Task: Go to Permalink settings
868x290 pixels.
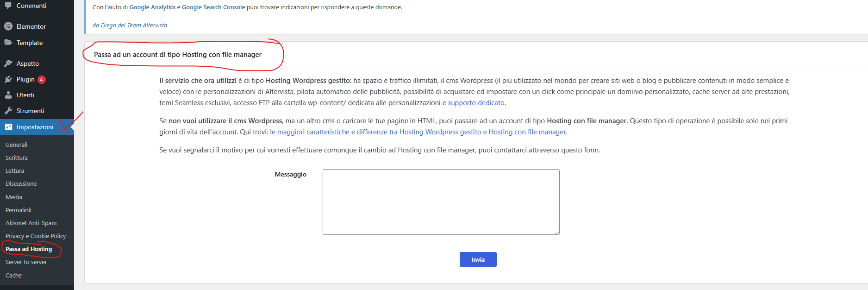Action: [19, 210]
